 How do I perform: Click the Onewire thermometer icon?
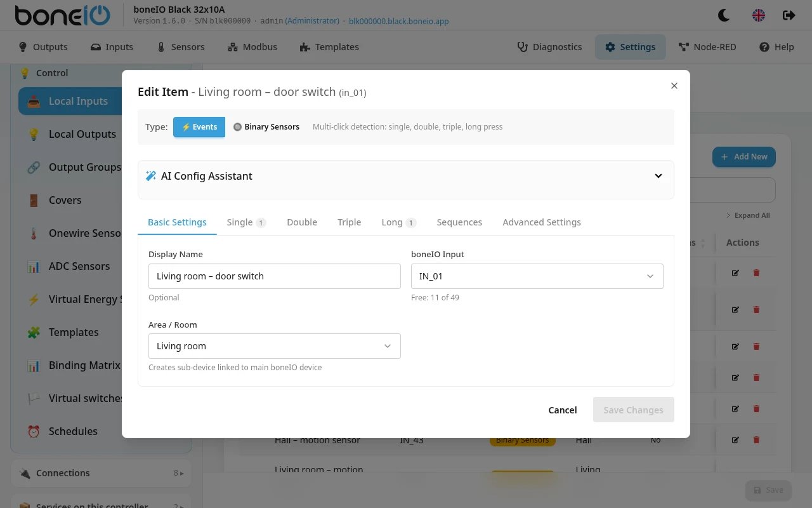[x=34, y=233]
